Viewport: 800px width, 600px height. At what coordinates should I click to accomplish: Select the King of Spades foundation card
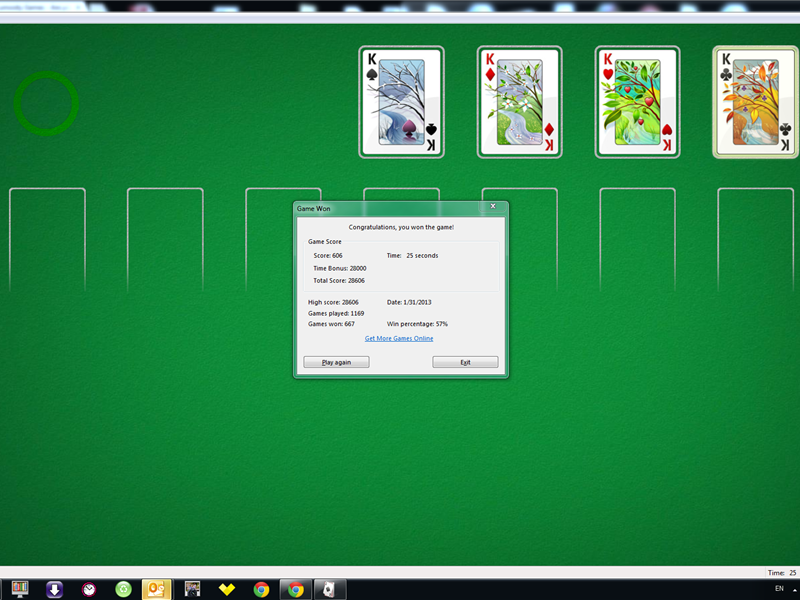pos(402,102)
